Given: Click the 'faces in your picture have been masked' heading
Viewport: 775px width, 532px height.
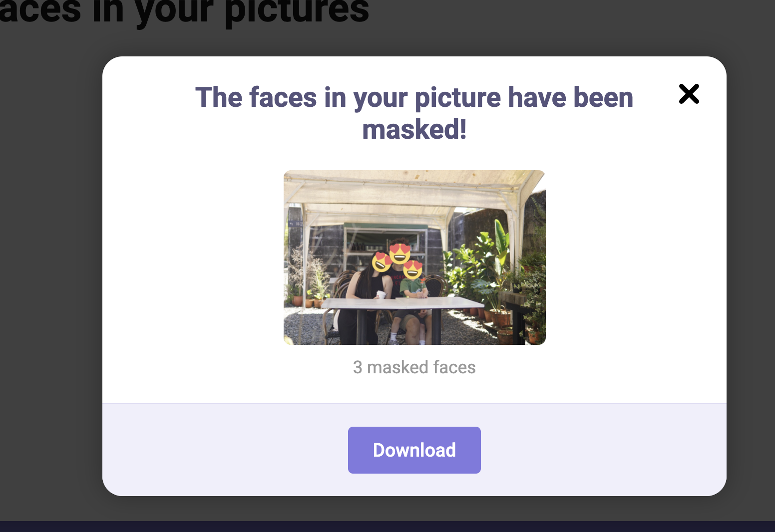Looking at the screenshot, I should 414,113.
